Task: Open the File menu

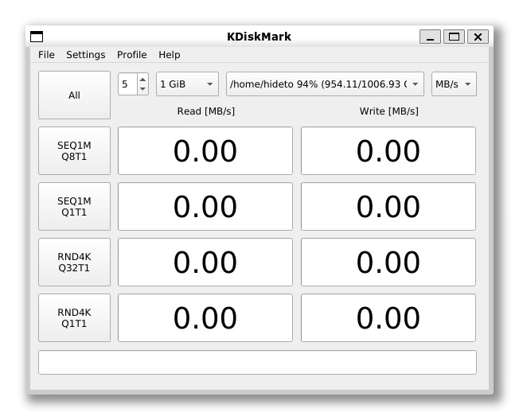Action: coord(46,55)
